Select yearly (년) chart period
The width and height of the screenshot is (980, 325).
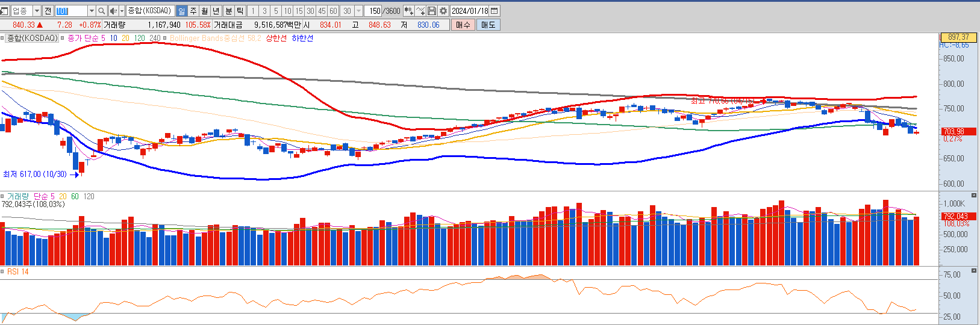pyautogui.click(x=216, y=11)
